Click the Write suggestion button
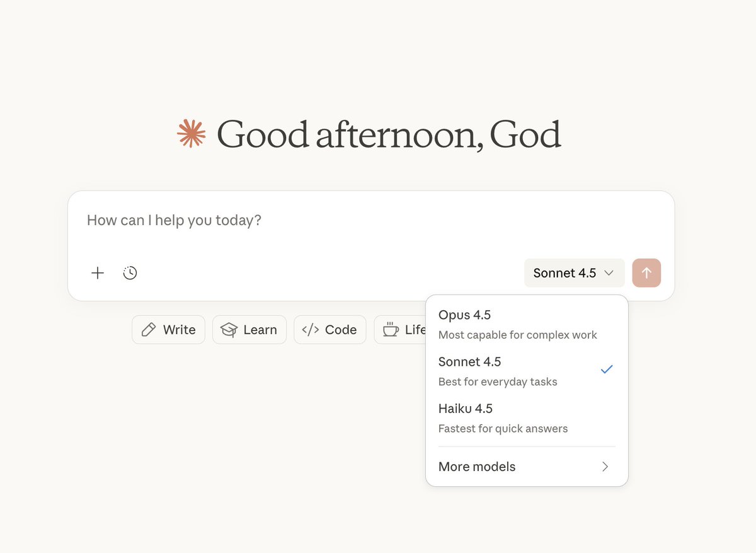Screen dimensions: 756x553 [x=168, y=330]
